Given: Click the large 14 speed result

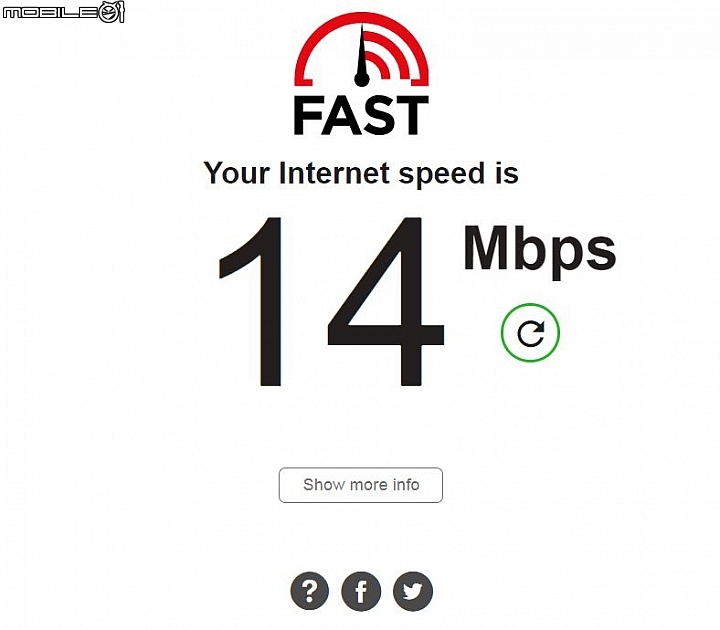Looking at the screenshot, I should [x=331, y=301].
